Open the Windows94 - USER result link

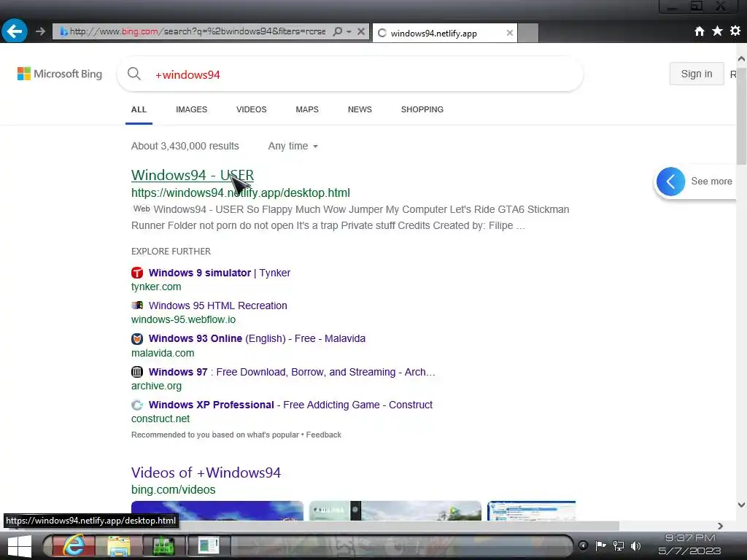pos(193,175)
